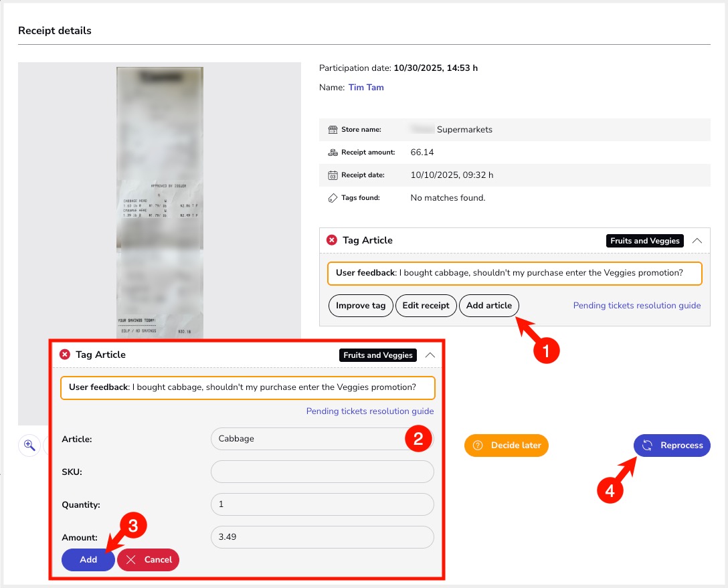The height and width of the screenshot is (588, 728).
Task: Focus the empty SKU input field
Action: click(322, 472)
